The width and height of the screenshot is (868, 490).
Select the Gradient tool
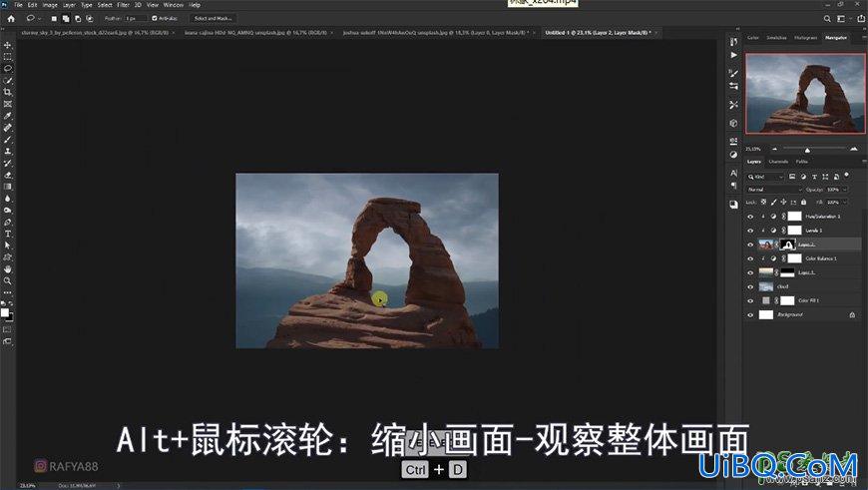[8, 187]
